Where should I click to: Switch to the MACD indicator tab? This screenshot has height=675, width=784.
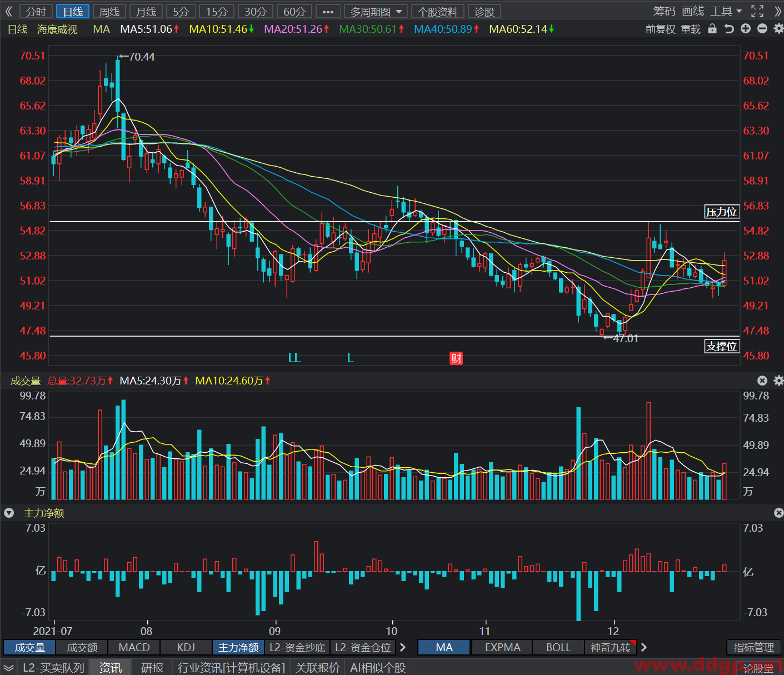(134, 647)
